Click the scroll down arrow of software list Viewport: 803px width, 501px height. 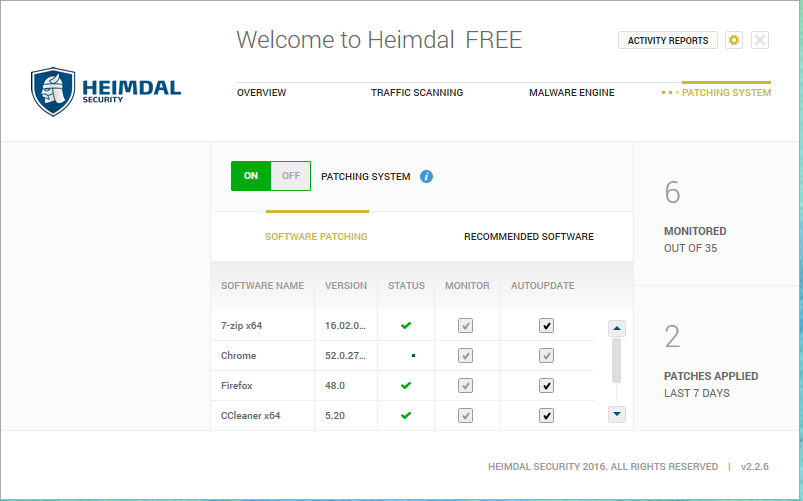point(617,414)
